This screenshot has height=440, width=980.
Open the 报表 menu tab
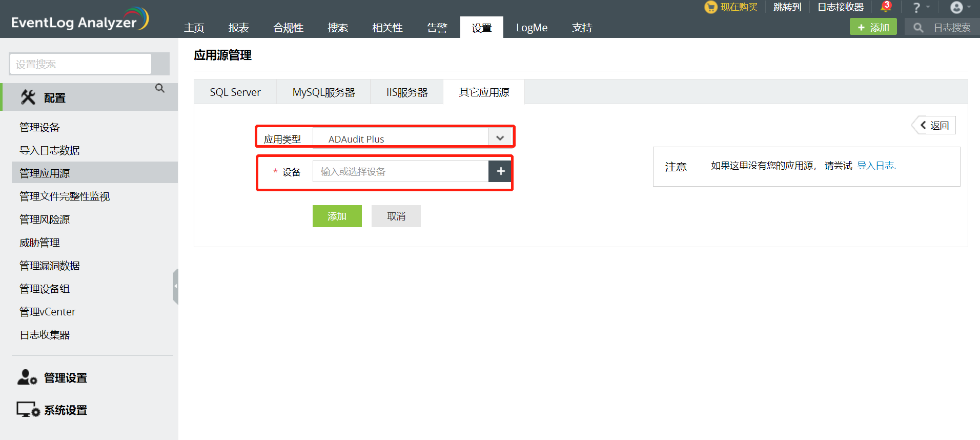point(238,28)
